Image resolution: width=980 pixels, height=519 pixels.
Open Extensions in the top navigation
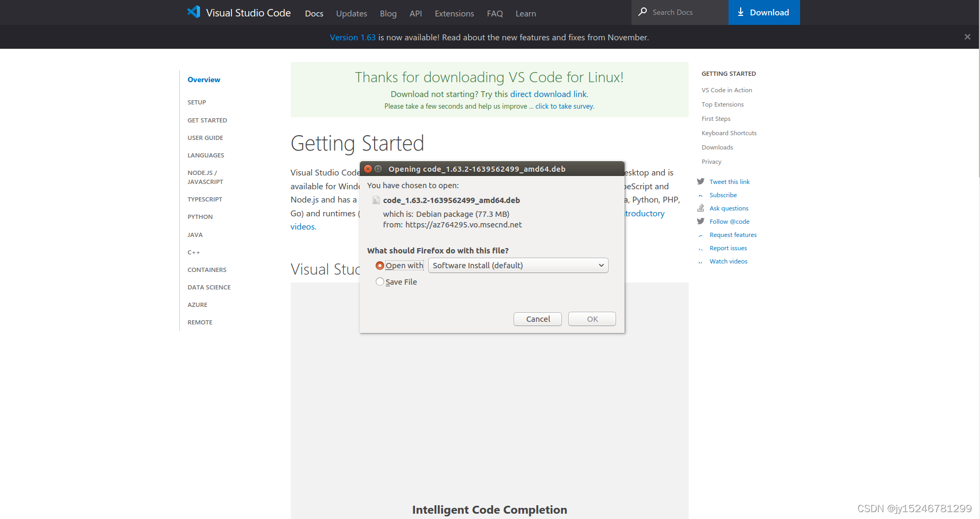click(454, 13)
